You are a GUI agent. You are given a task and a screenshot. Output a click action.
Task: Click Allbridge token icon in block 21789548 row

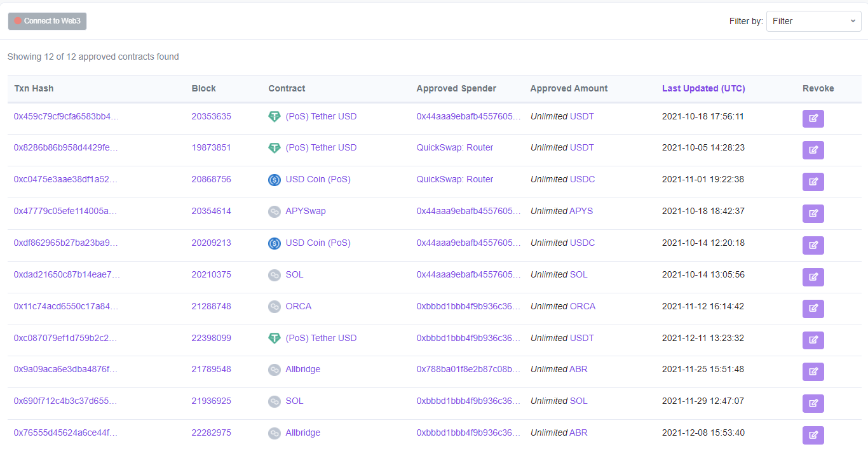click(x=275, y=370)
